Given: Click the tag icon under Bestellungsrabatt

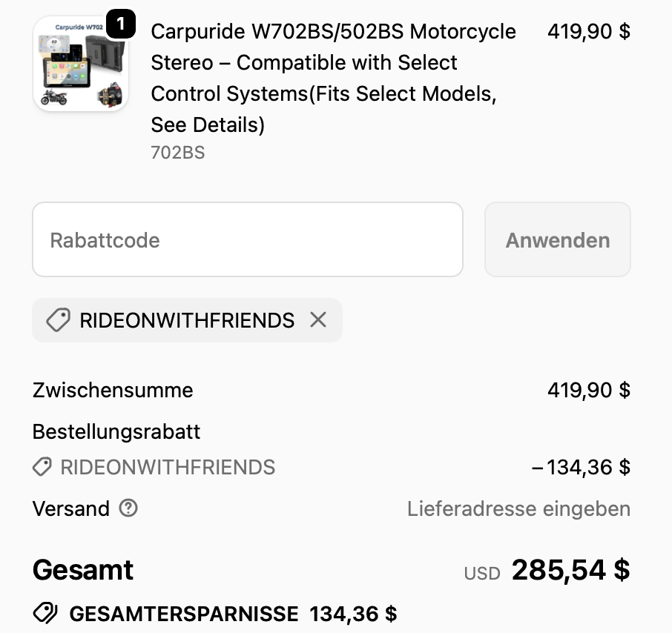Looking at the screenshot, I should point(42,467).
